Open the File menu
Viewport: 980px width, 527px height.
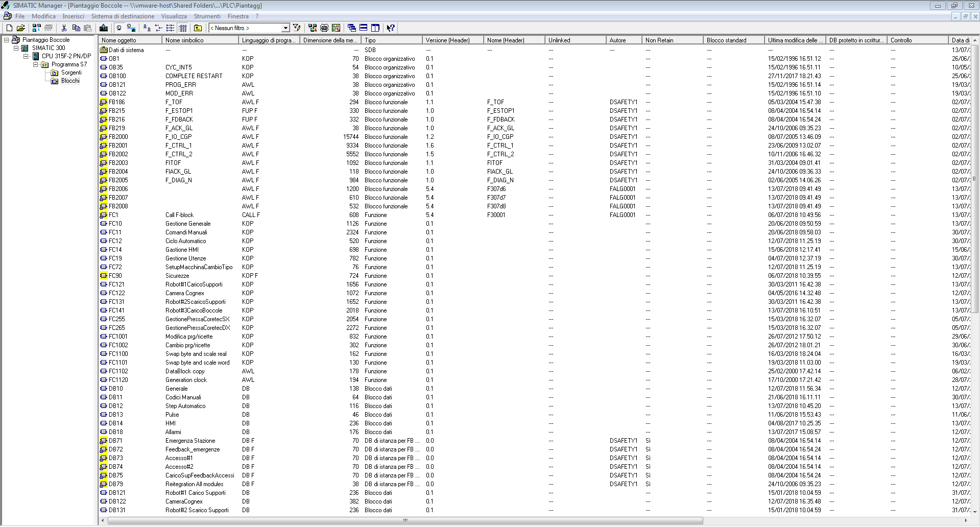click(20, 16)
